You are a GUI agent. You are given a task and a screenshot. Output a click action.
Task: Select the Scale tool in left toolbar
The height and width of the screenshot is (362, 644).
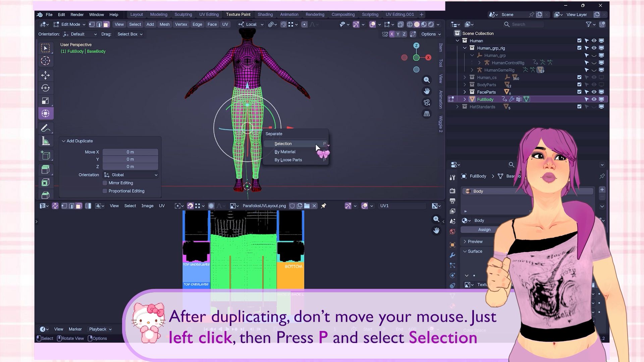(x=46, y=101)
